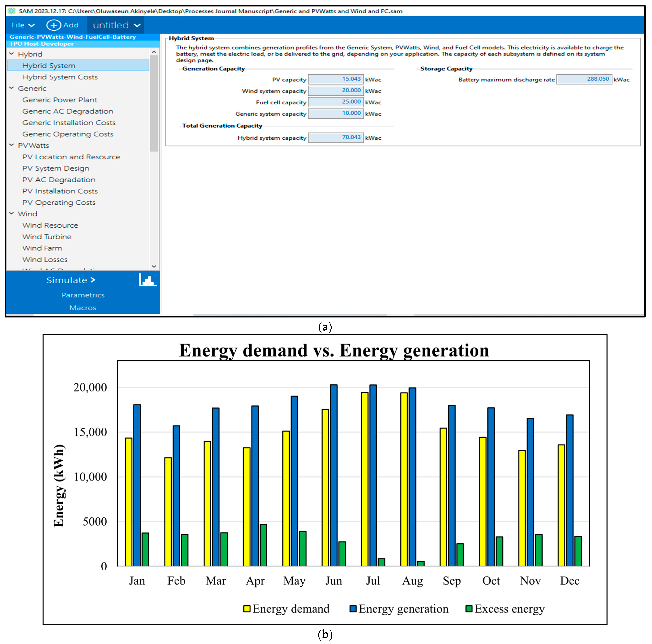Click the sidebar scroll down arrow
652x644 pixels.
[154, 266]
